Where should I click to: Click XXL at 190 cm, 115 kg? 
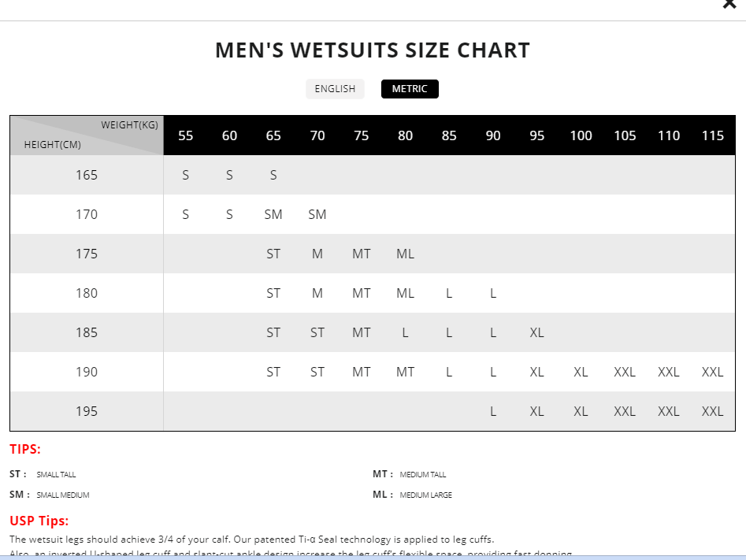(x=712, y=372)
